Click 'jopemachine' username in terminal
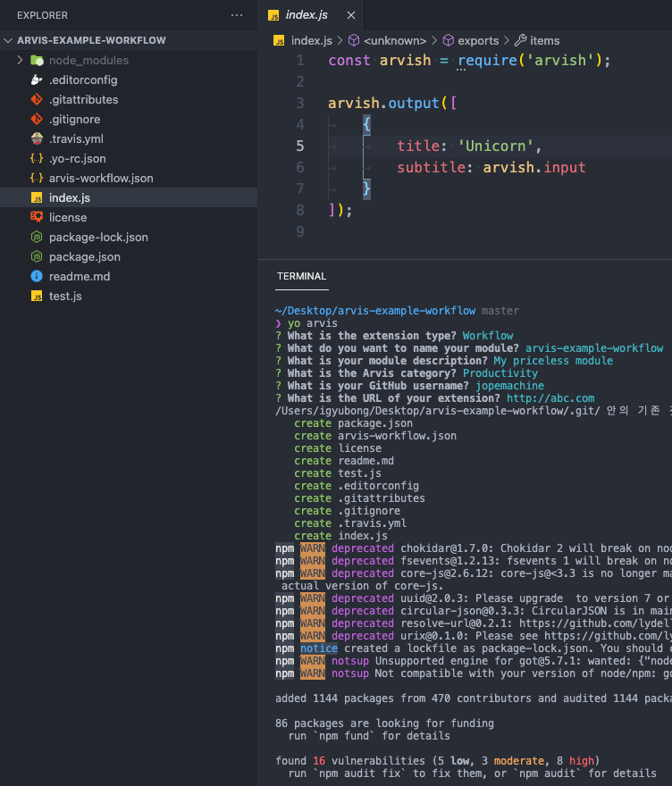The image size is (672, 786). pyautogui.click(x=509, y=386)
